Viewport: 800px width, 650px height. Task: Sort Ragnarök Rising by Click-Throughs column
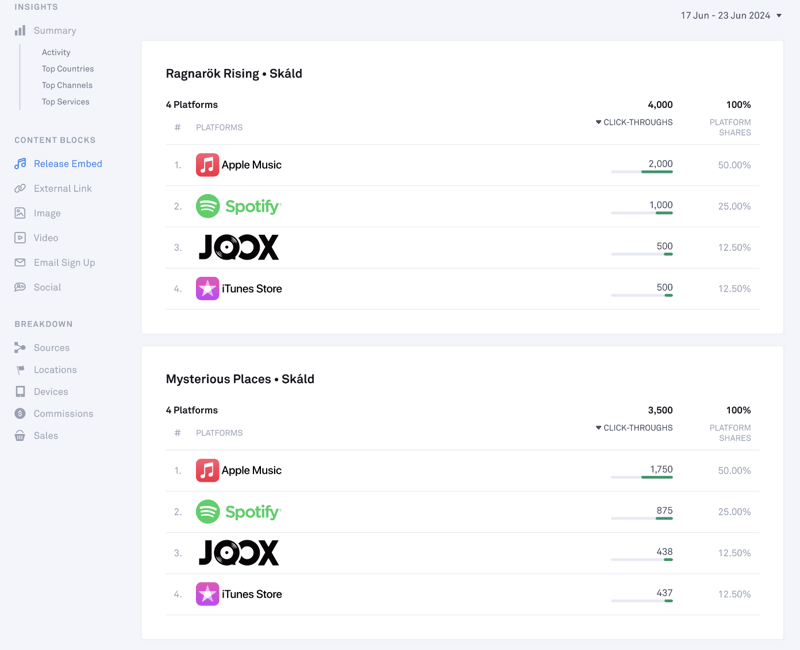click(x=634, y=123)
